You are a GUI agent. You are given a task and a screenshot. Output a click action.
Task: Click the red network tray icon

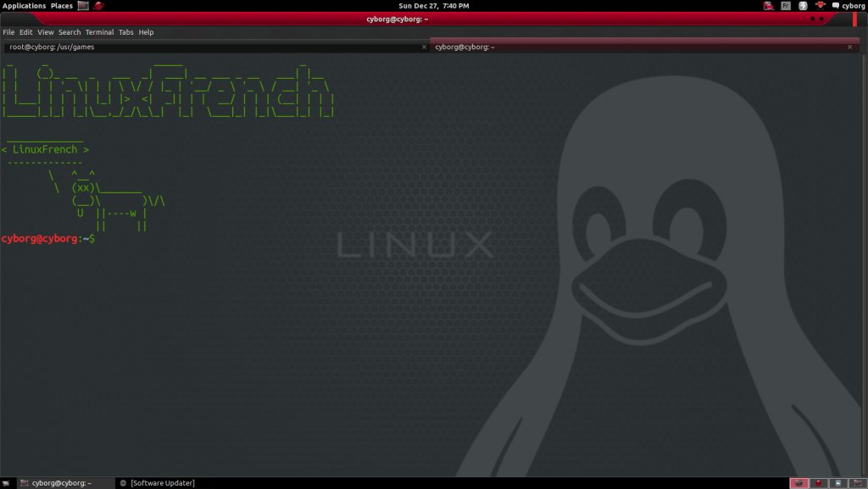pos(768,6)
